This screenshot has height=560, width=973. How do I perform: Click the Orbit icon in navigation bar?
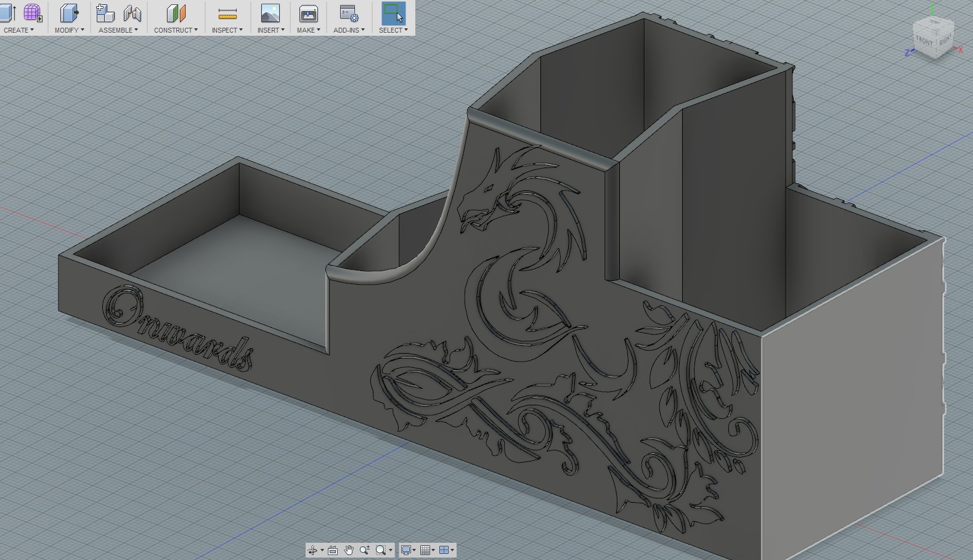point(312,550)
